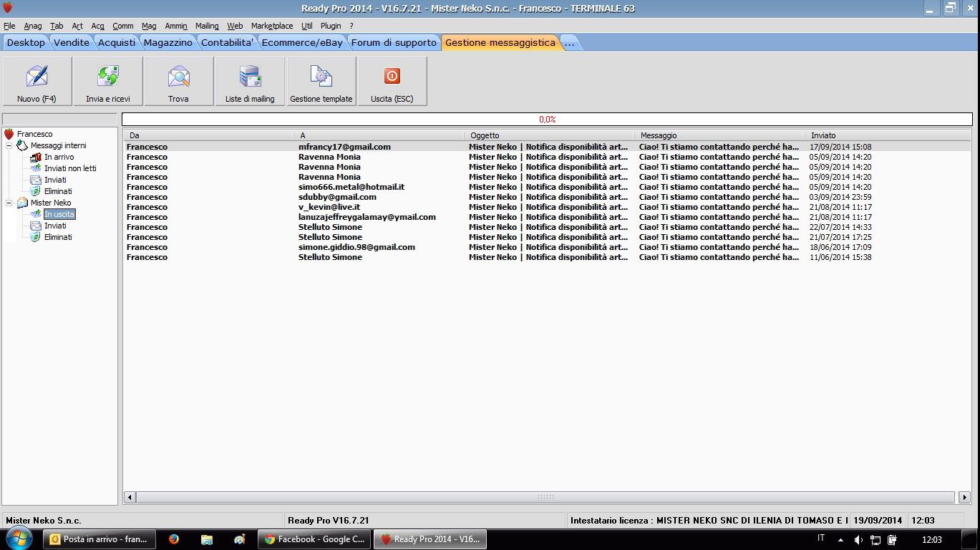Collapse the Messaggi interni tree branch
The image size is (980, 550).
9,145
